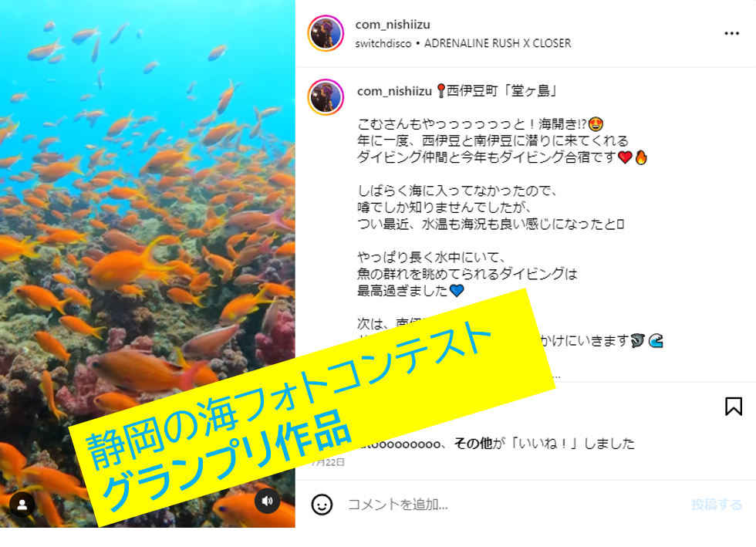Open the com_nishiizu username in header
The image size is (756, 547).
tap(393, 25)
